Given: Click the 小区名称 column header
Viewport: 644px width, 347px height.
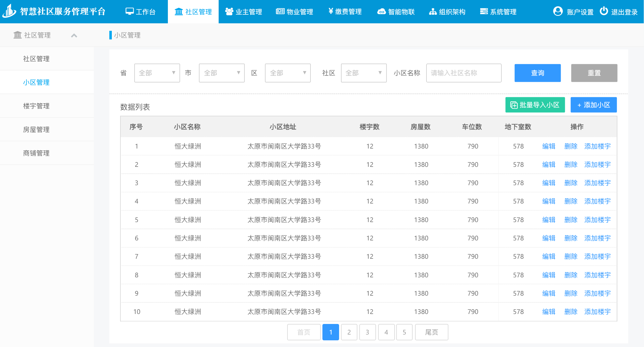Looking at the screenshot, I should pos(187,127).
